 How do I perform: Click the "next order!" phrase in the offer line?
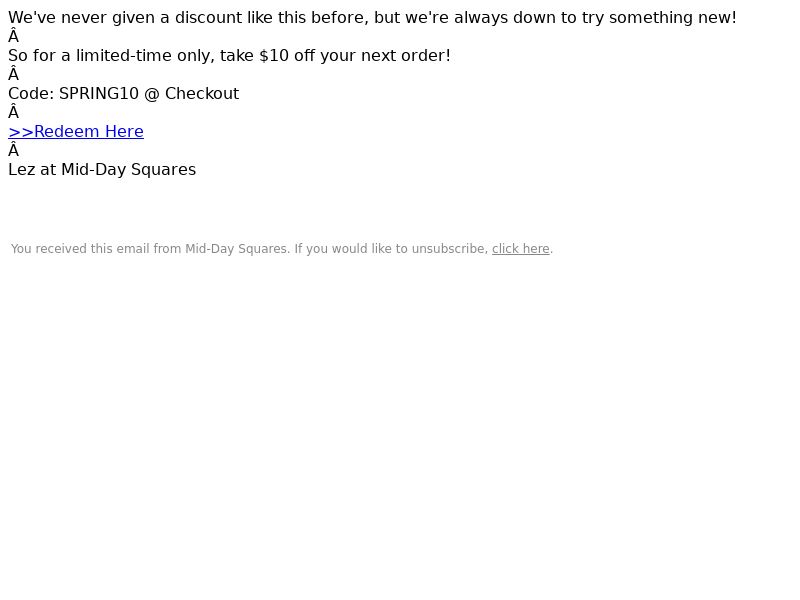click(x=406, y=56)
